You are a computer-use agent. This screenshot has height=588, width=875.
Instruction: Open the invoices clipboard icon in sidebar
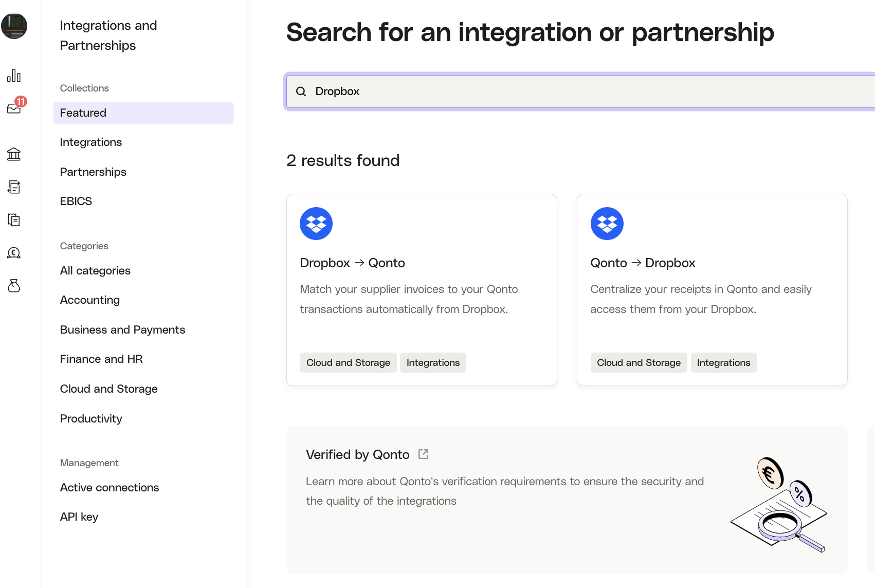[14, 220]
